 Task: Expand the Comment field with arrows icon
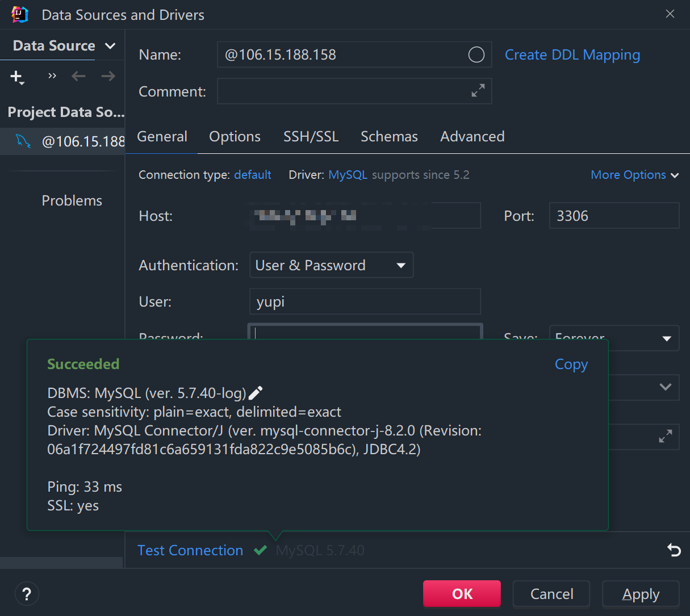478,90
